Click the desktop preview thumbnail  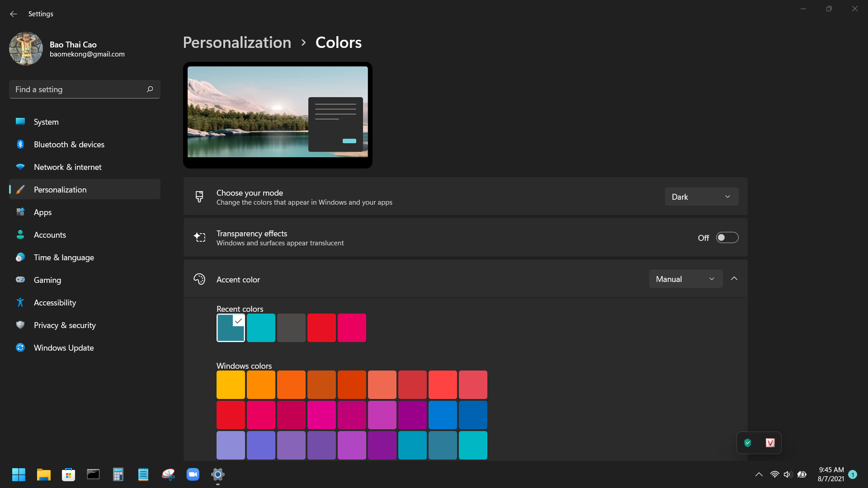tap(278, 115)
